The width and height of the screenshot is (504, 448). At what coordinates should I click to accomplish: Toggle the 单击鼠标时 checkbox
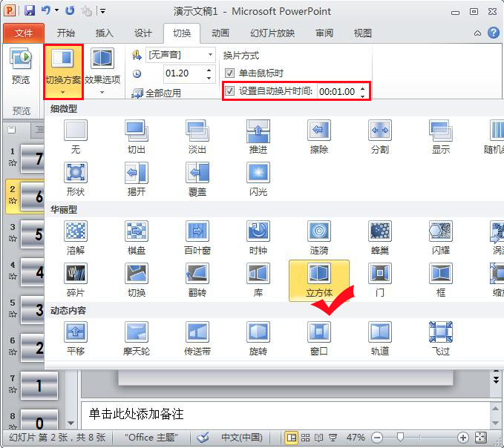229,73
